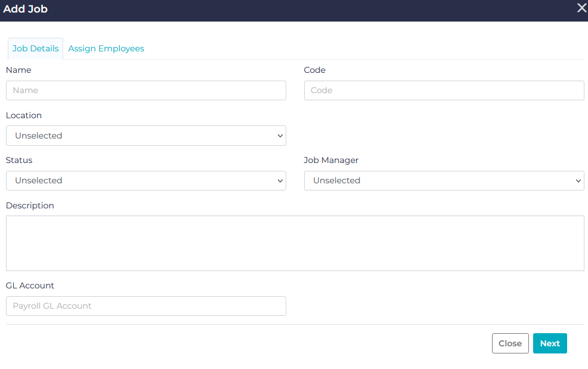Click the Job Manager label
The image size is (588, 369).
tap(331, 160)
